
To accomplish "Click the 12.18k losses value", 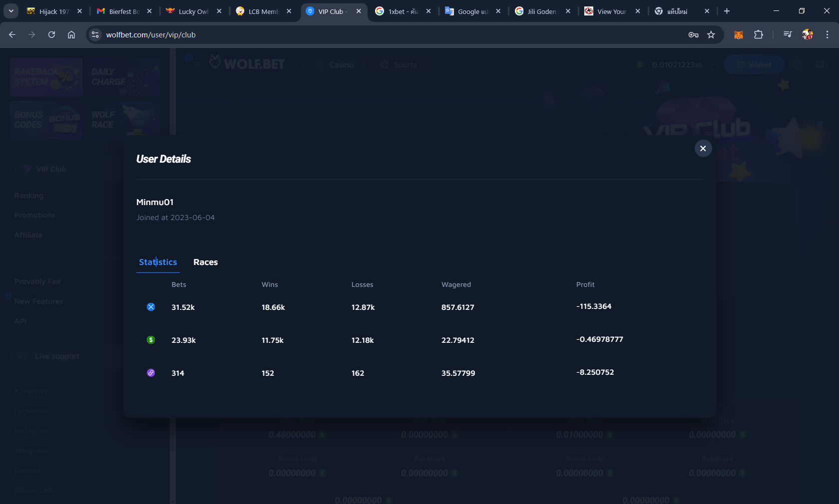I will 363,340.
